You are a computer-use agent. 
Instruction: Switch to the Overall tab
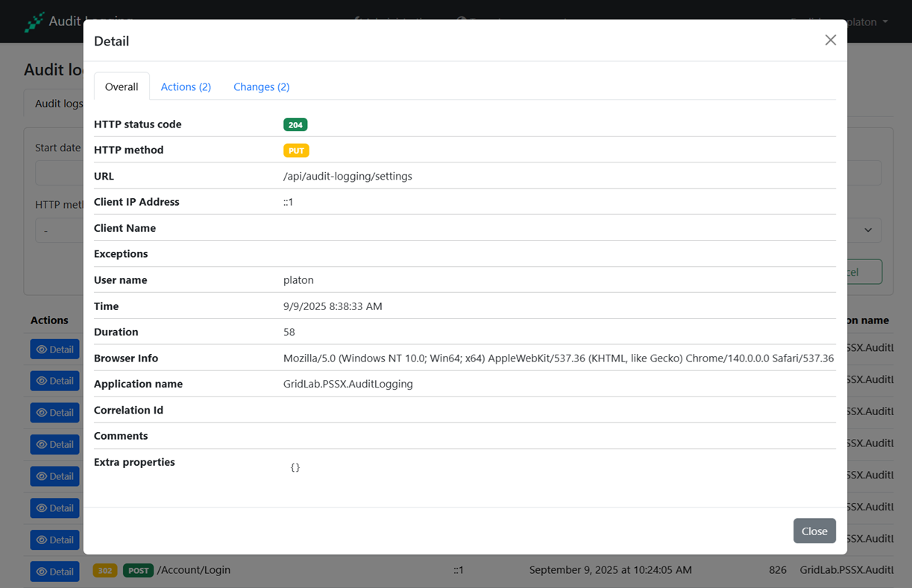tap(122, 86)
